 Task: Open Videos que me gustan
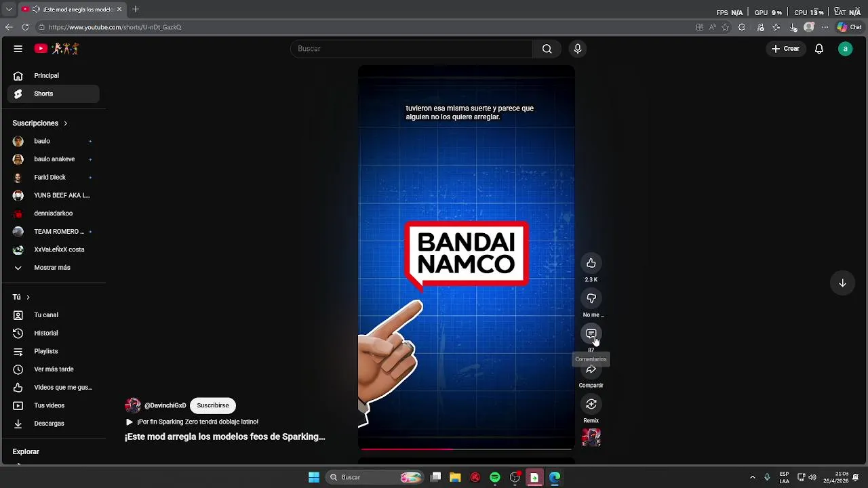pyautogui.click(x=54, y=388)
